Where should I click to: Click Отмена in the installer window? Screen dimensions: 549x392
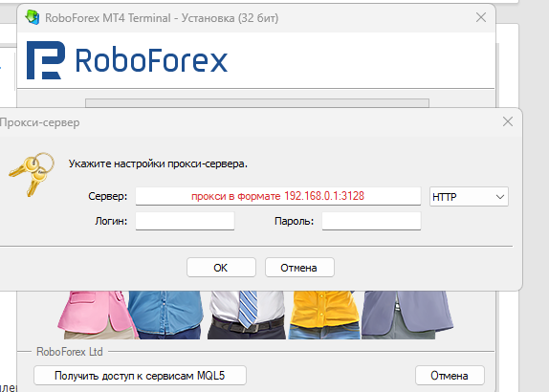(x=450, y=376)
